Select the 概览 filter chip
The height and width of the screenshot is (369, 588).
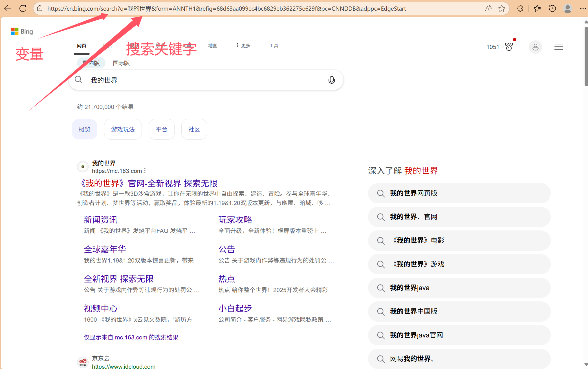pos(85,129)
